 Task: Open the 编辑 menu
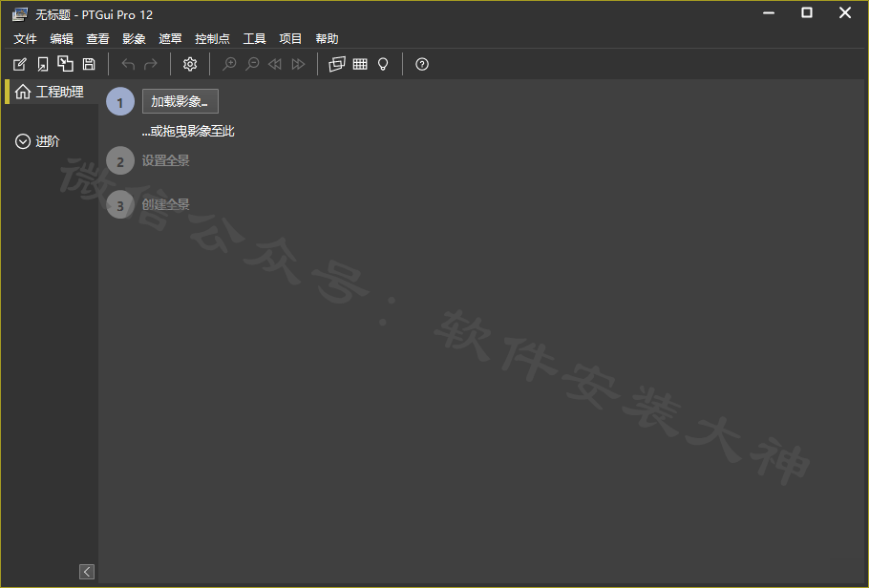click(x=61, y=39)
